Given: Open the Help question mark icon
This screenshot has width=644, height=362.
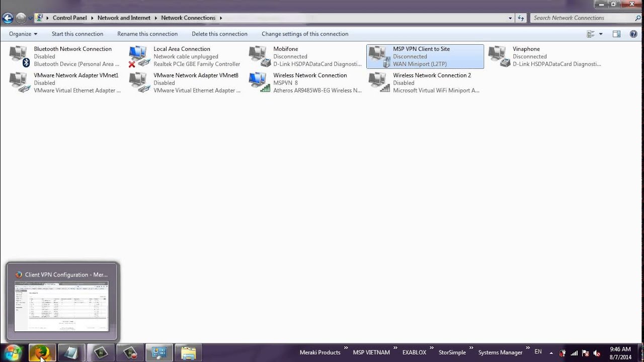Looking at the screenshot, I should (633, 34).
